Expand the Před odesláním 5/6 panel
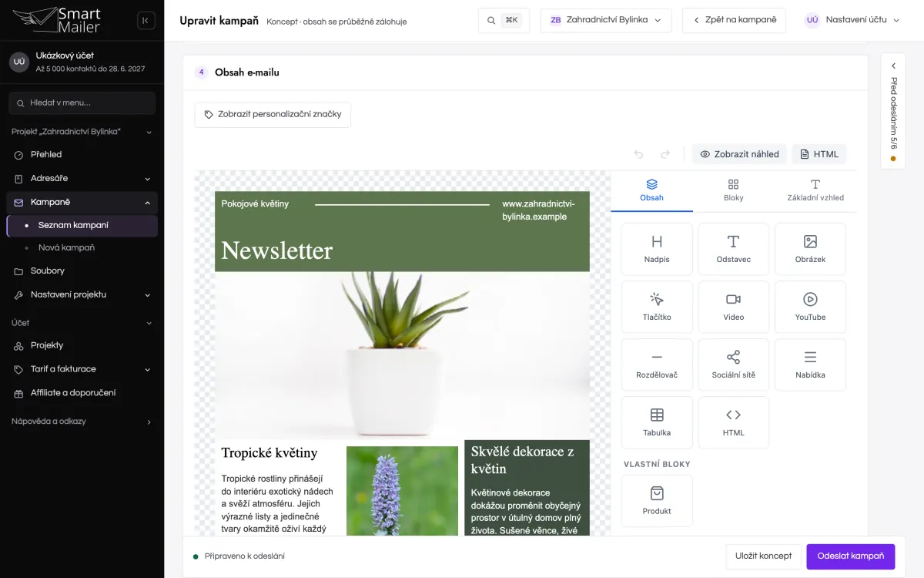The height and width of the screenshot is (578, 924). pyautogui.click(x=893, y=111)
